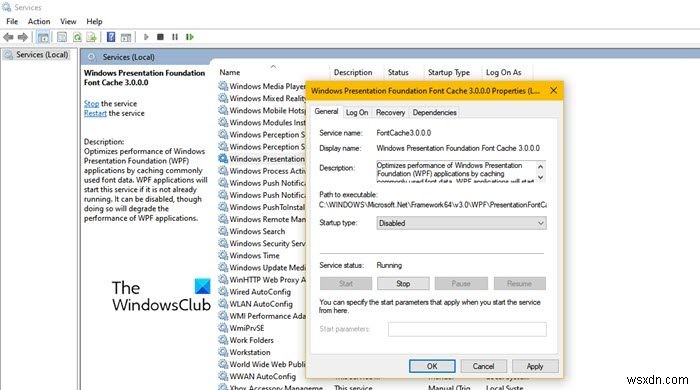Click gear icon of Workstation service
The width and height of the screenshot is (700, 390).
click(x=223, y=352)
